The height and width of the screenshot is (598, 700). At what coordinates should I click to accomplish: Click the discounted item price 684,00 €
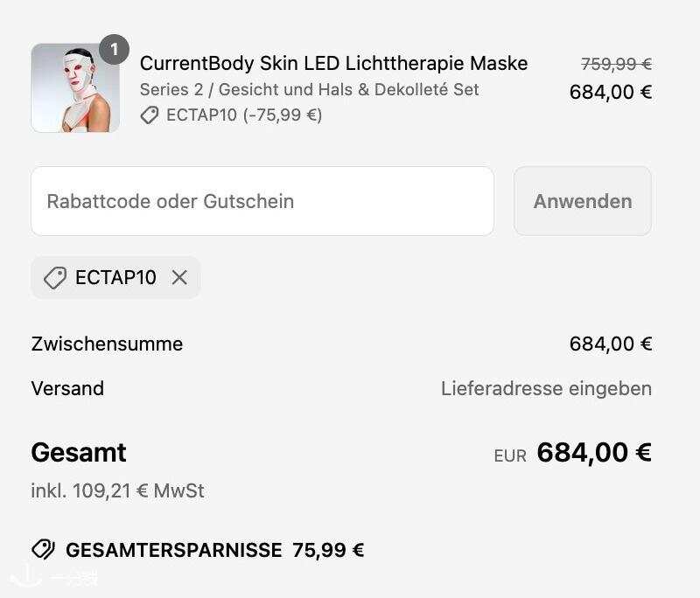point(610,93)
